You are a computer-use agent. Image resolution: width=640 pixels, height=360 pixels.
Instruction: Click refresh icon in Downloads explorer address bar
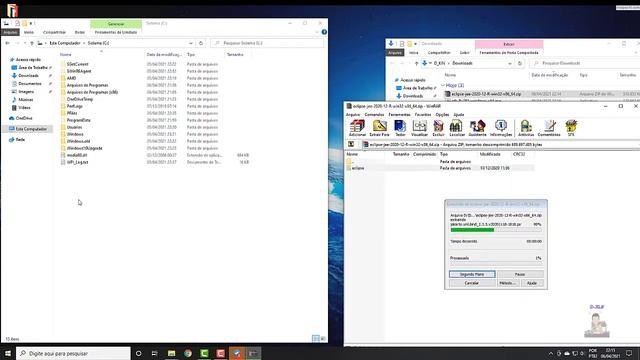520,63
